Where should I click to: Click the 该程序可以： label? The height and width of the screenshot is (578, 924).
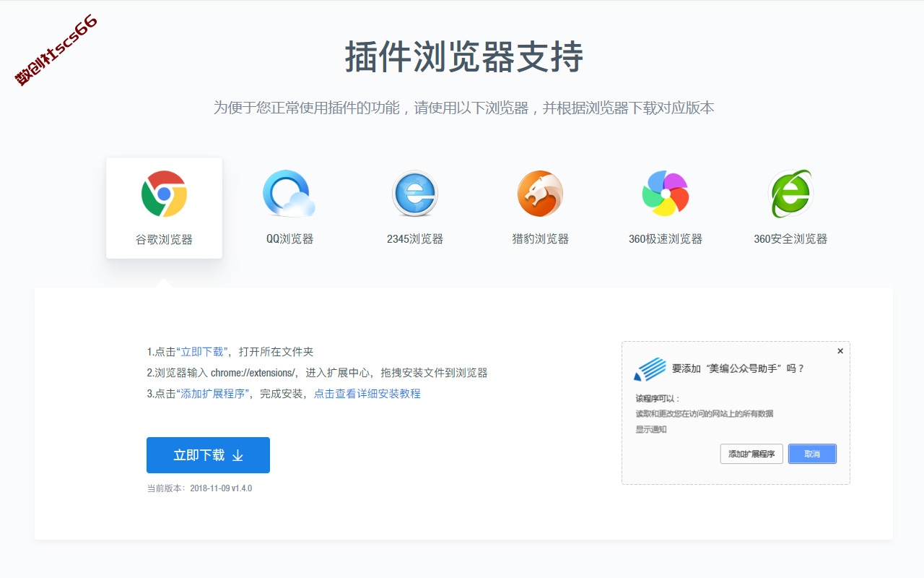point(658,398)
